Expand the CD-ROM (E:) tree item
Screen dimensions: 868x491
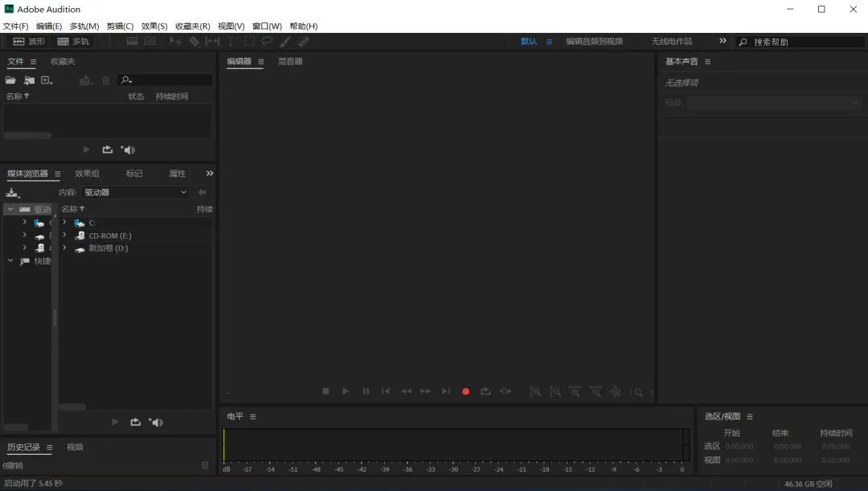point(64,235)
